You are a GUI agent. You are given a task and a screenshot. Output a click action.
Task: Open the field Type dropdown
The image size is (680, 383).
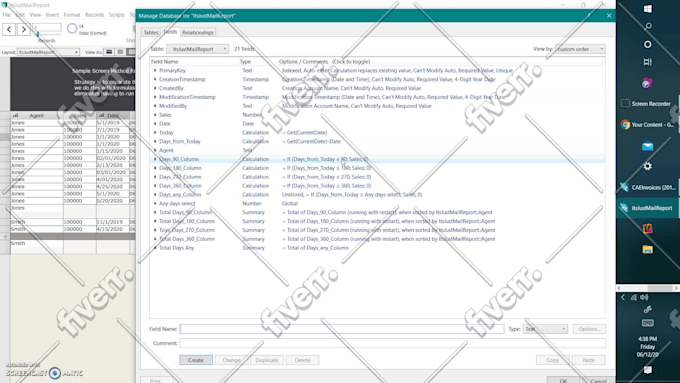[545, 329]
